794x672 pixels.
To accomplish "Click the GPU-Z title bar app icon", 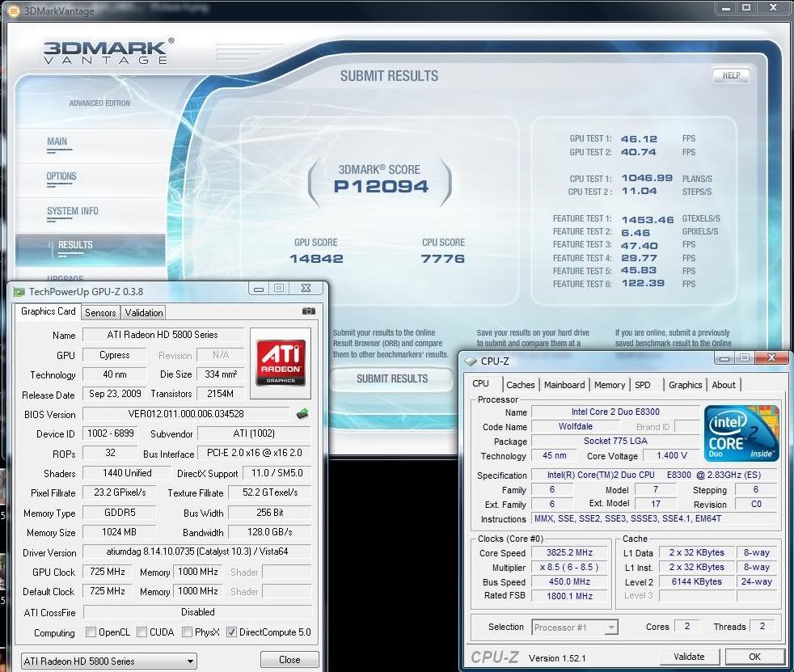I will point(19,292).
